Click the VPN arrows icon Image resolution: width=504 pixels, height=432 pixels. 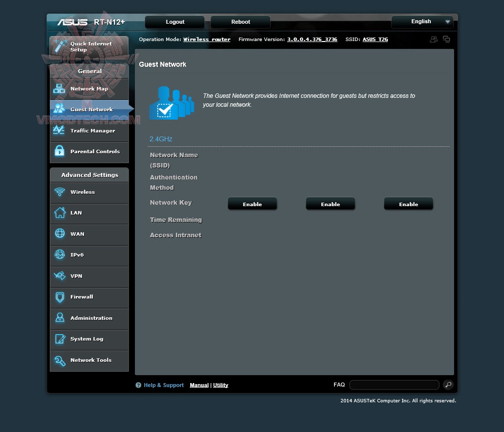point(60,275)
